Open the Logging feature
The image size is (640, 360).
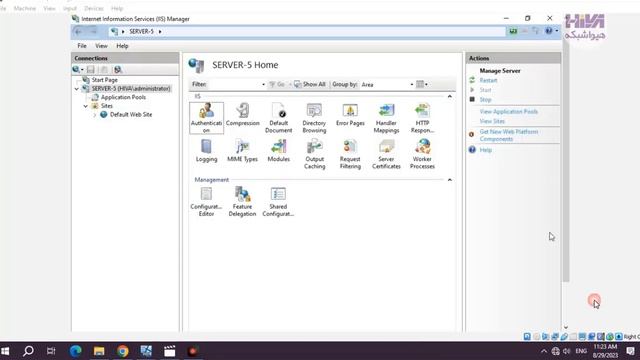206,151
